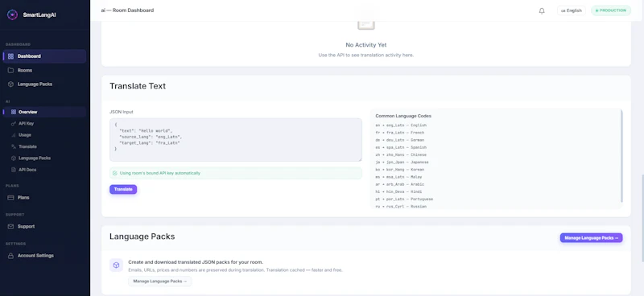Click the 'es → spa_Latn — Spanish' row
This screenshot has height=296, width=644.
tap(401, 147)
